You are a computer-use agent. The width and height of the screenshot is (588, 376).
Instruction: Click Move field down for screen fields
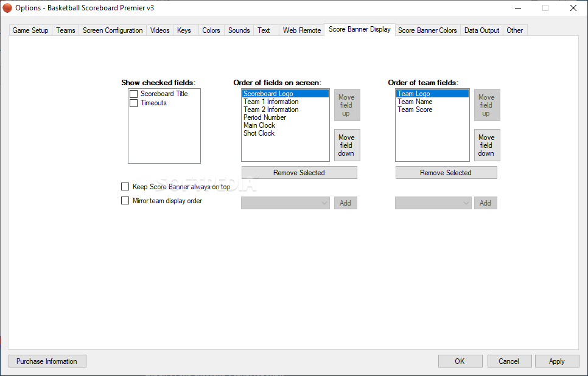347,145
